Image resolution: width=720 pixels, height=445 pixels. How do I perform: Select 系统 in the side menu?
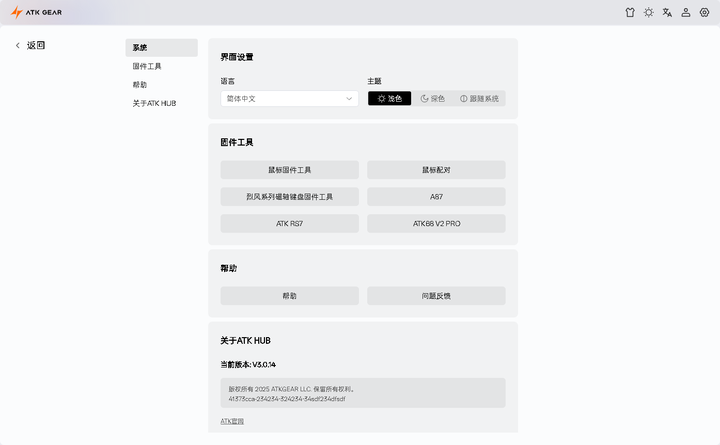162,48
